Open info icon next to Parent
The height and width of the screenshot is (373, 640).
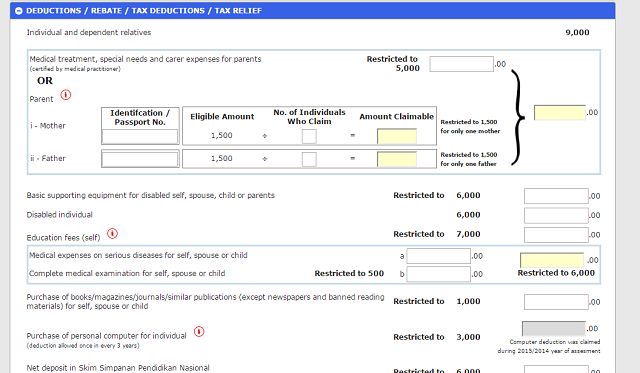(66, 95)
